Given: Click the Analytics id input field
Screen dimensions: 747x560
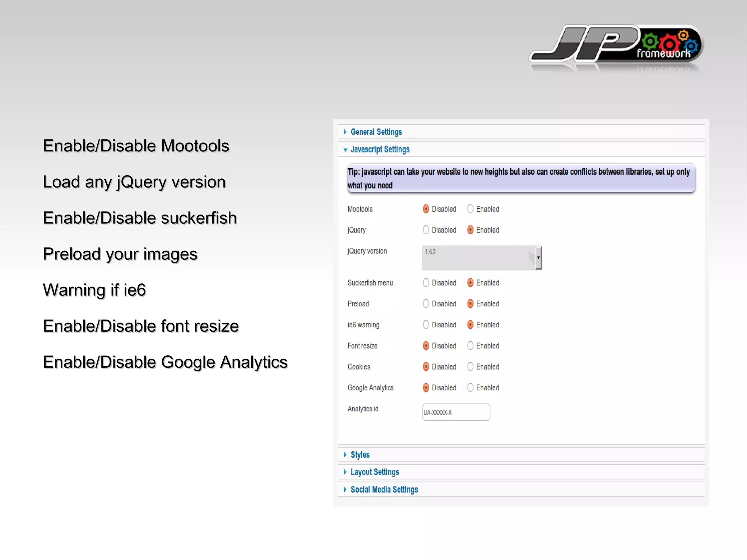Looking at the screenshot, I should (x=456, y=412).
